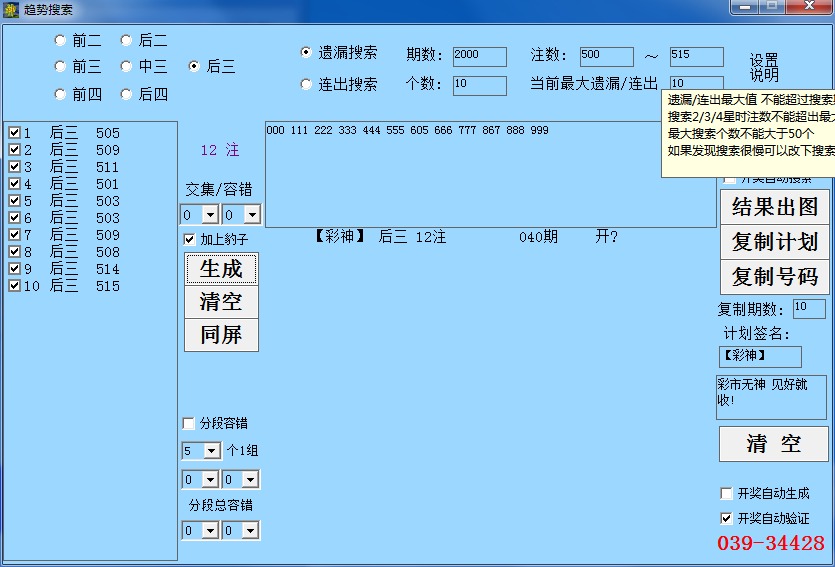Click the 结果出图 button

click(774, 207)
